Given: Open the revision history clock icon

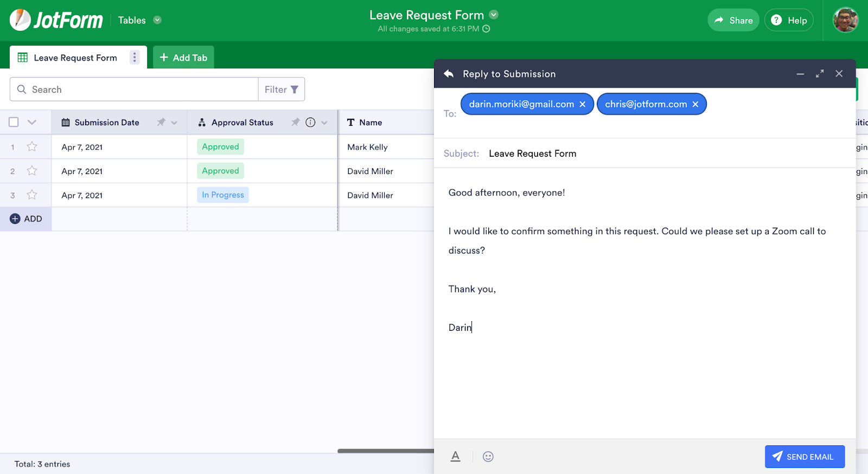Looking at the screenshot, I should [x=487, y=29].
